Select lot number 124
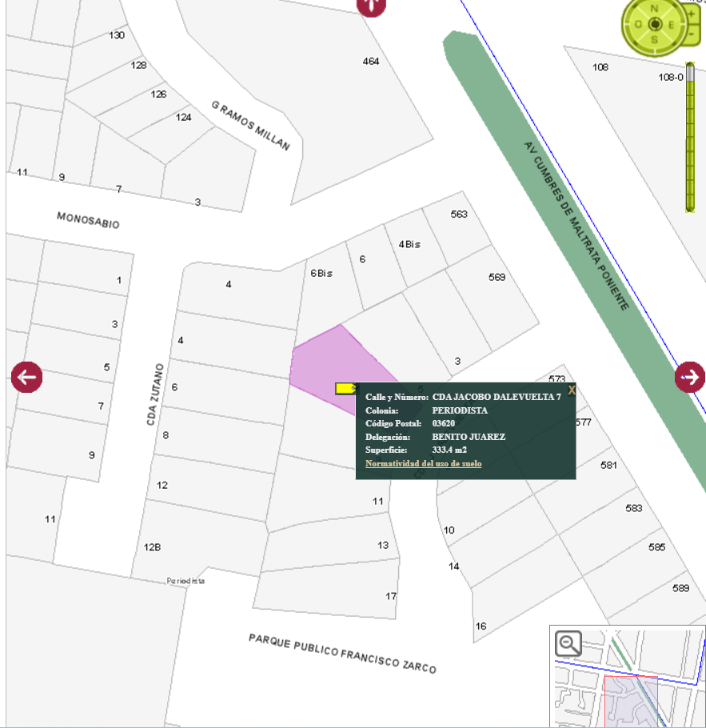Image resolution: width=706 pixels, height=728 pixels. click(x=183, y=118)
